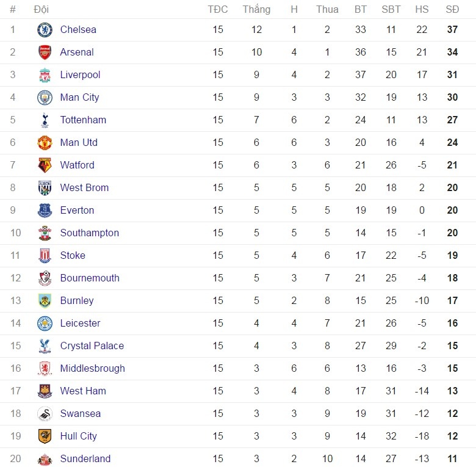Image resolution: width=476 pixels, height=467 pixels.
Task: Click the SĐ points column header
Action: [452, 9]
